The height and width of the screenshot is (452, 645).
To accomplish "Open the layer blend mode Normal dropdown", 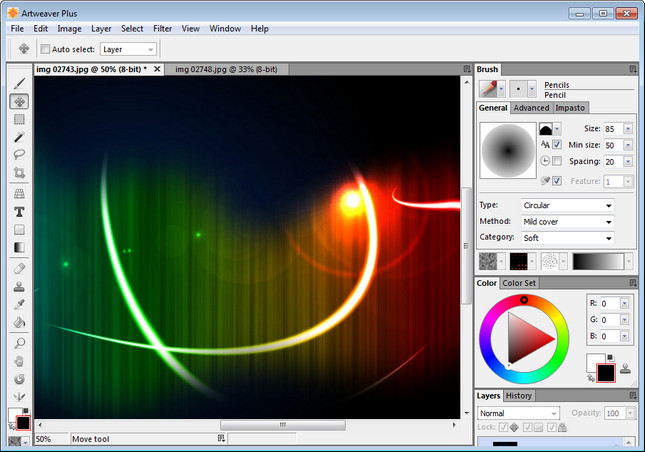I will (518, 413).
